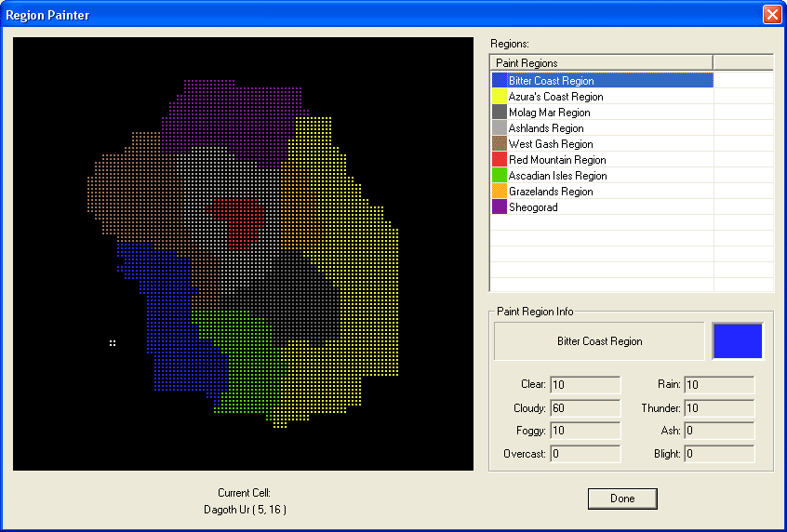Select Ascadian Isles Region row
This screenshot has width=787, height=532.
[x=602, y=175]
